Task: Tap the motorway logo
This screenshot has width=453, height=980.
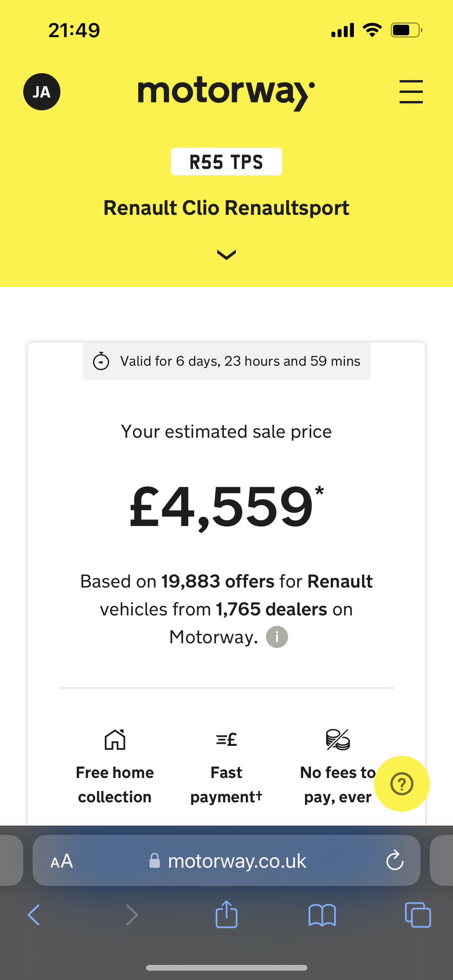Action: 226,93
